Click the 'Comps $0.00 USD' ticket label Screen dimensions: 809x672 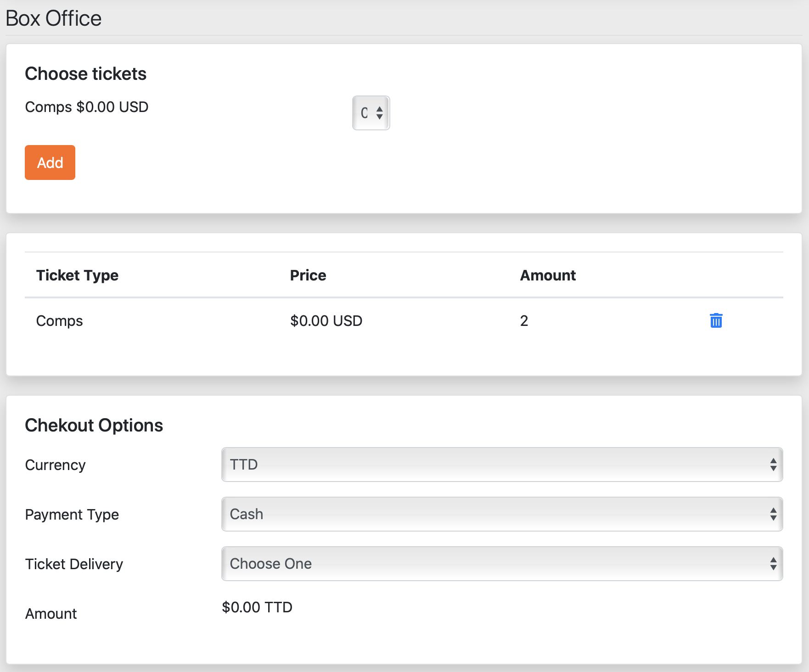point(87,107)
